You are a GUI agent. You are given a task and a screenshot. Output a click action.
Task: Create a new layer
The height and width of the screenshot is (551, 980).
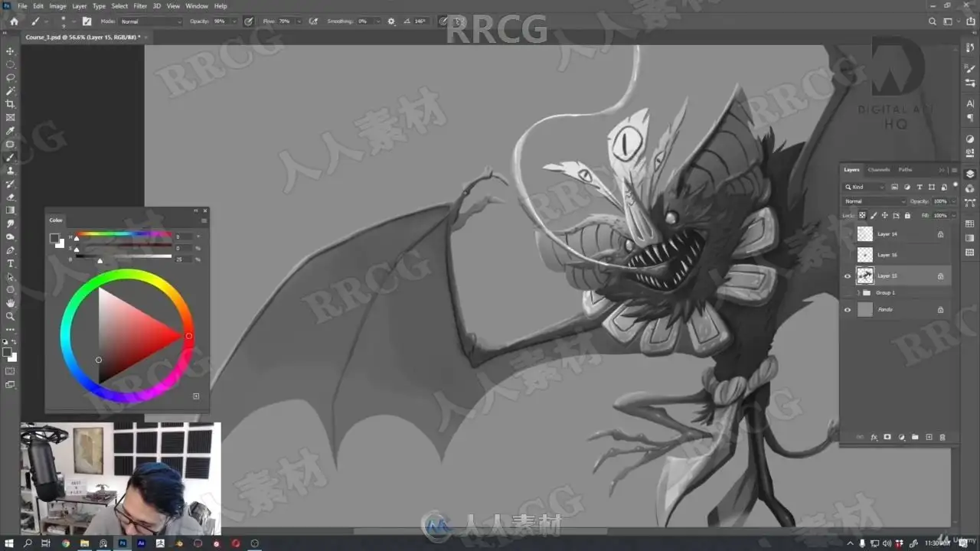(x=929, y=437)
